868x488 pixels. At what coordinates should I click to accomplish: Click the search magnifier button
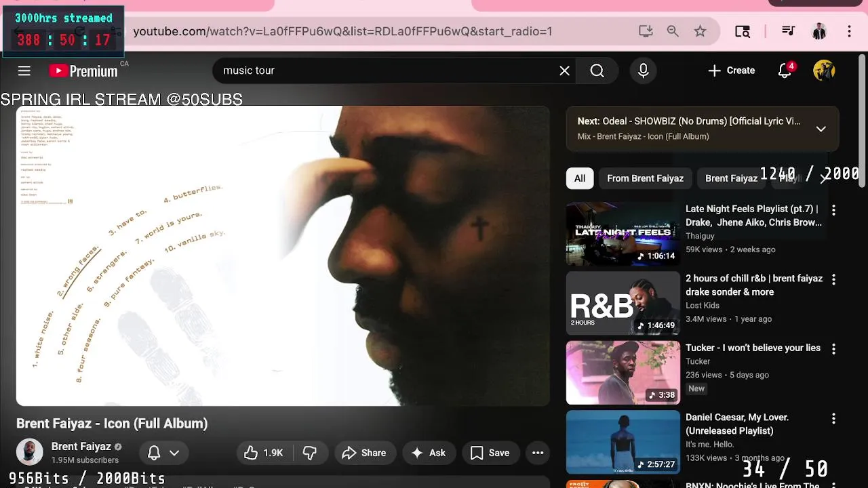click(597, 70)
